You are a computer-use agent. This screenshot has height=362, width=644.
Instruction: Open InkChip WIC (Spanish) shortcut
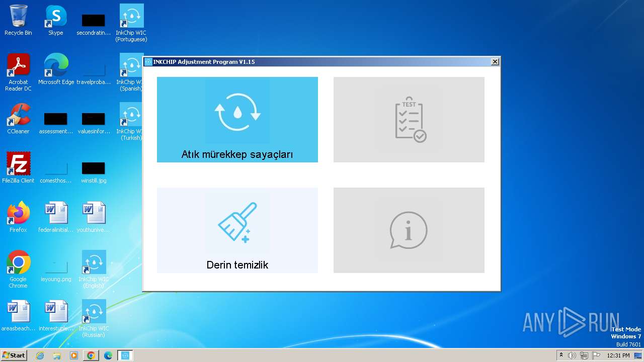pyautogui.click(x=131, y=72)
